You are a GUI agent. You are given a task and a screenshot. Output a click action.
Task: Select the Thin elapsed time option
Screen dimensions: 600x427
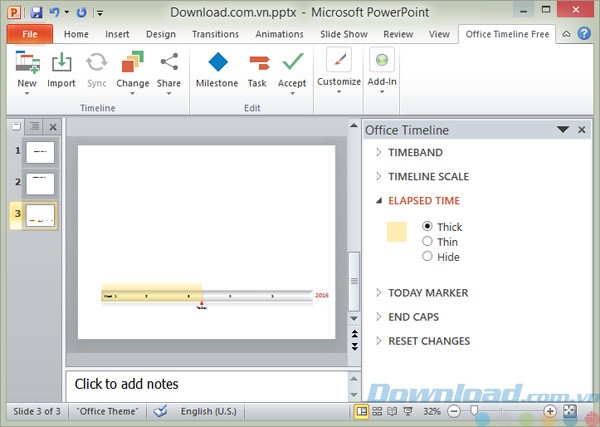click(x=428, y=241)
